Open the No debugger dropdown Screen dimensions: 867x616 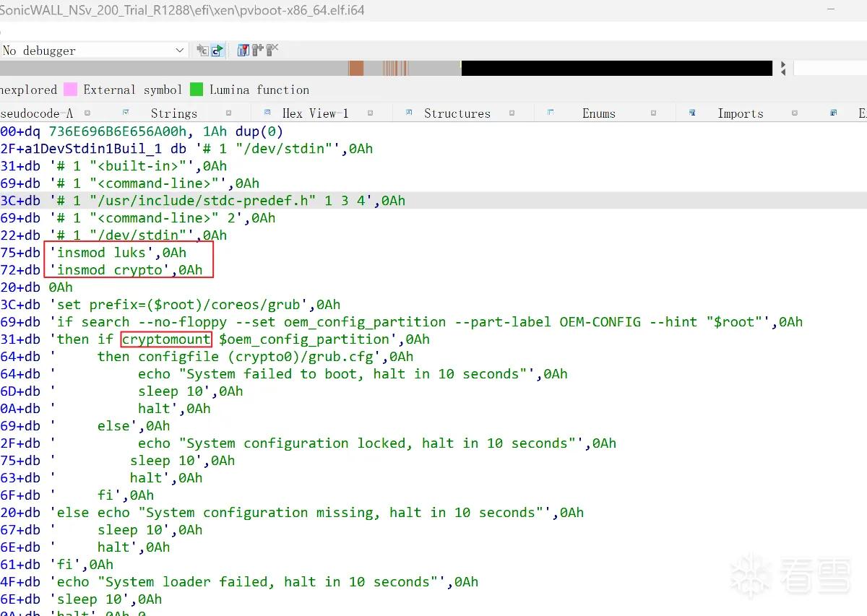tap(94, 50)
